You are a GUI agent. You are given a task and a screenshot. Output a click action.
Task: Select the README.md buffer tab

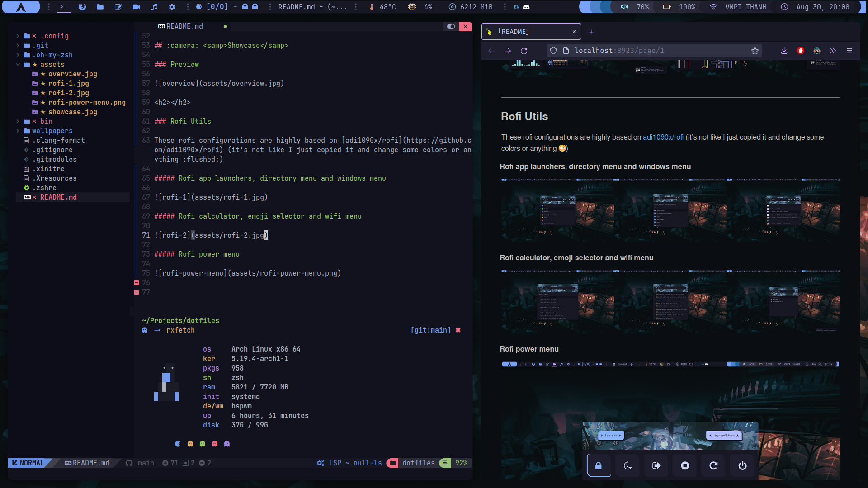coord(184,27)
